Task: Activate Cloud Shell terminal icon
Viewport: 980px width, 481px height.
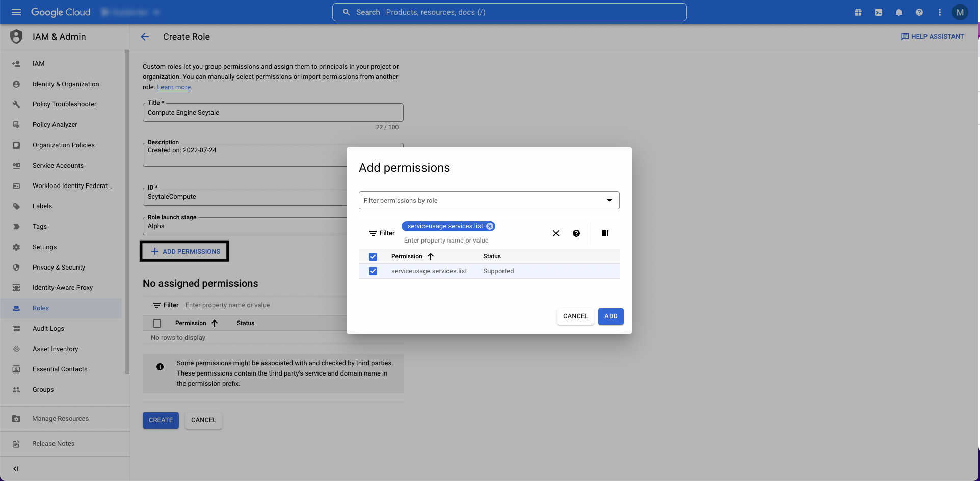Action: 879,12
